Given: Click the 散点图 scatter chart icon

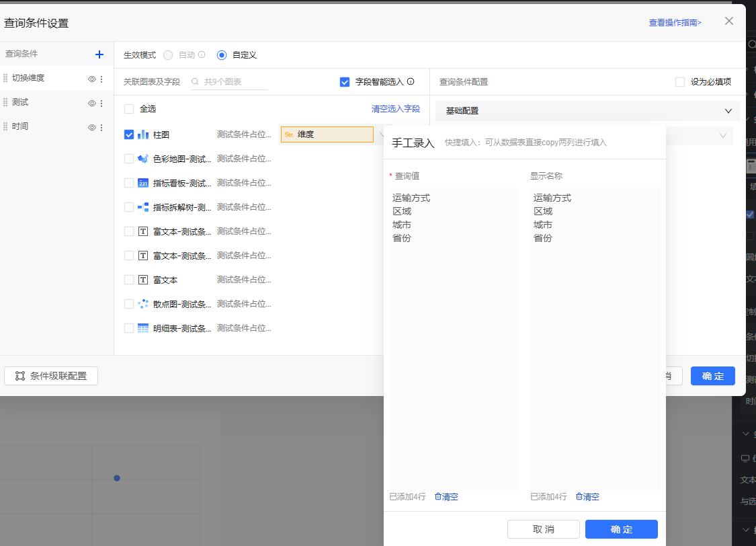Looking at the screenshot, I should (x=143, y=304).
